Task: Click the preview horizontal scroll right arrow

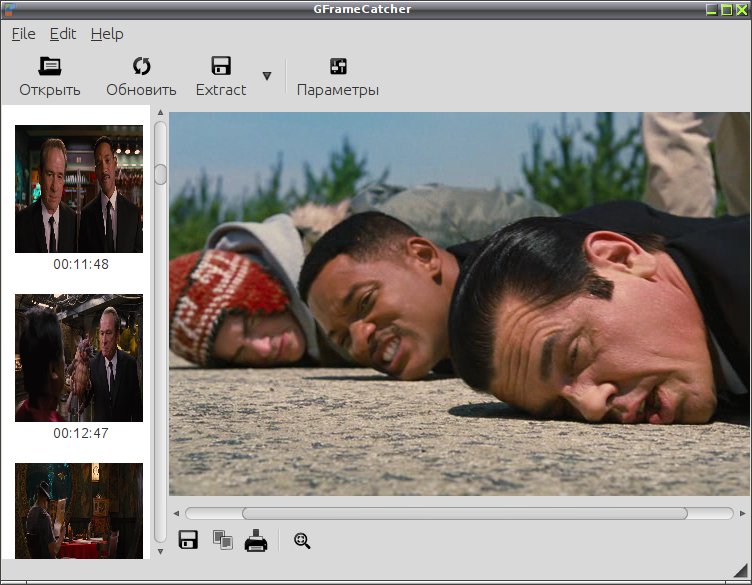Action: point(742,513)
